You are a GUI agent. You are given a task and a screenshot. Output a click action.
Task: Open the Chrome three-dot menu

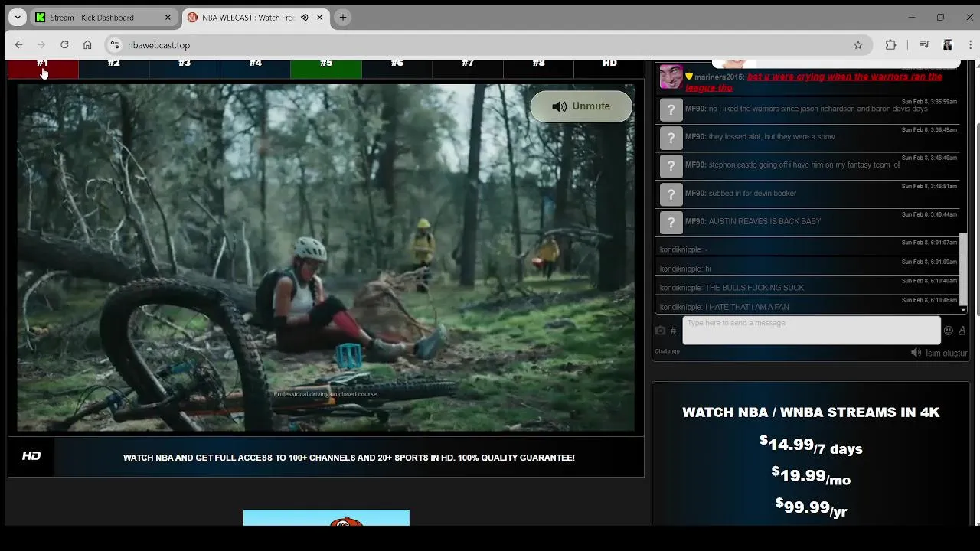coord(969,45)
